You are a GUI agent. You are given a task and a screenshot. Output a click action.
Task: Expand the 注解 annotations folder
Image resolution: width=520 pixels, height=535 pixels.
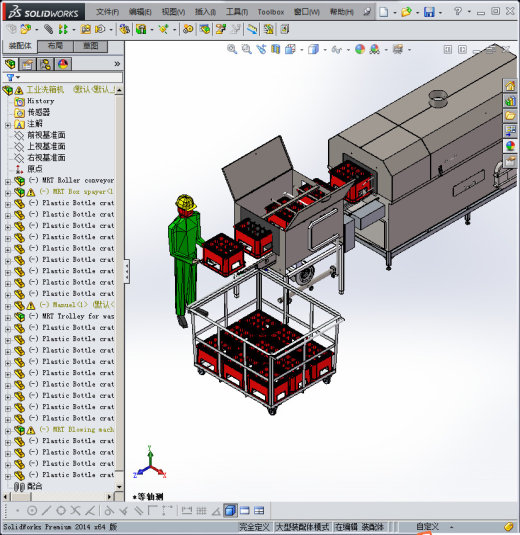(x=8, y=126)
